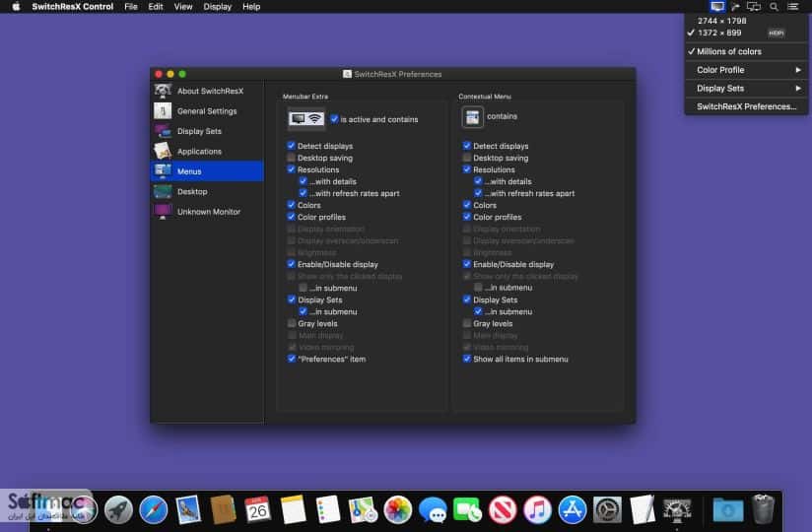812x532 pixels.
Task: Open Calendar showing 26 in the Dock
Action: click(x=257, y=509)
